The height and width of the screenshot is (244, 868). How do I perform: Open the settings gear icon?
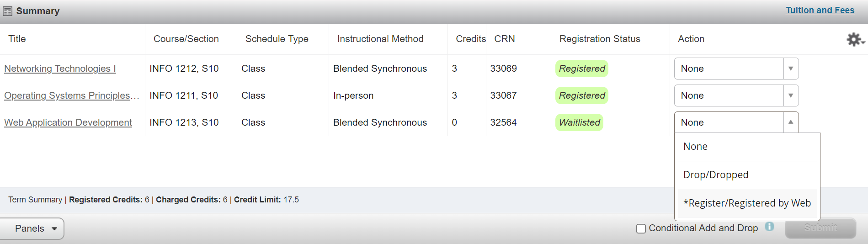[854, 39]
